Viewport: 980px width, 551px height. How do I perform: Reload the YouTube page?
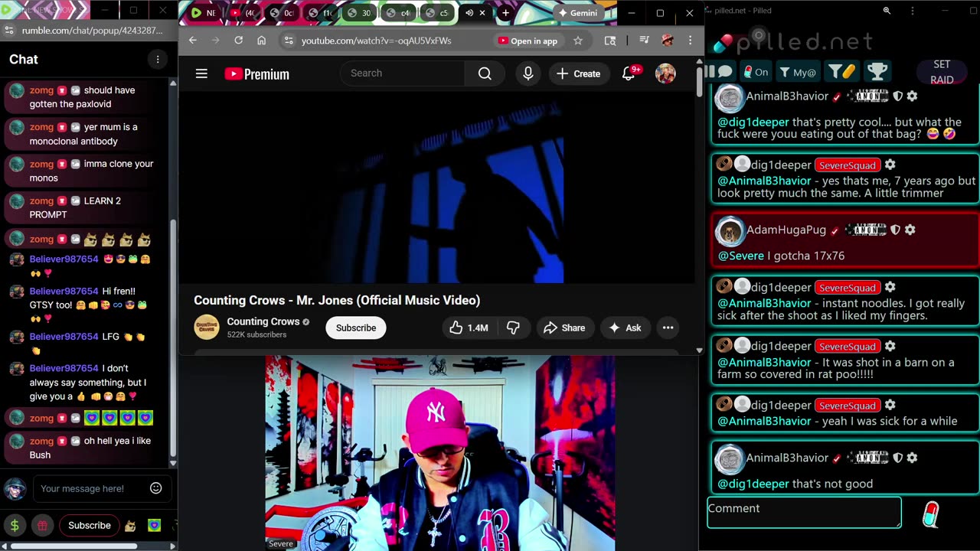[x=239, y=41]
